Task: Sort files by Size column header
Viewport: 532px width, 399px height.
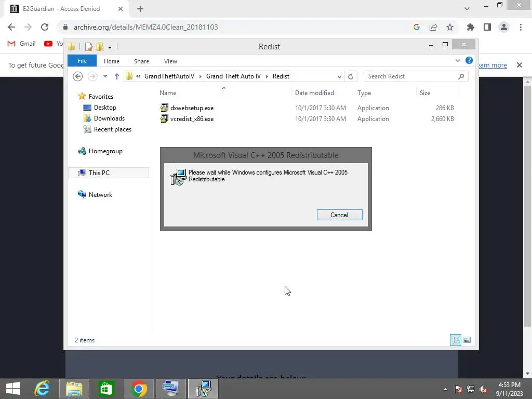Action: point(425,92)
